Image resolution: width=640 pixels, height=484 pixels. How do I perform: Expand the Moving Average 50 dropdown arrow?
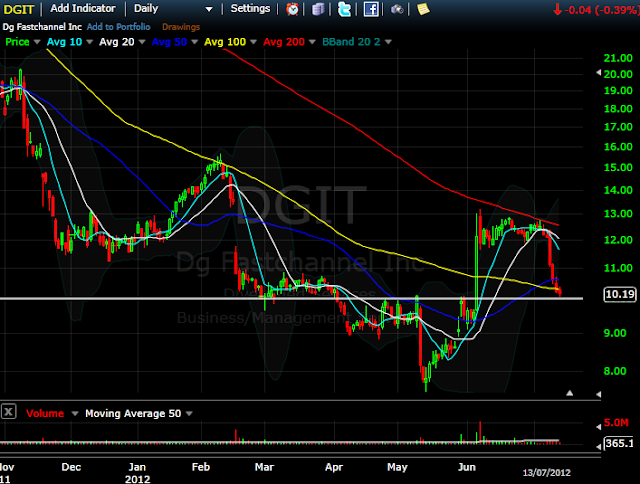189,414
